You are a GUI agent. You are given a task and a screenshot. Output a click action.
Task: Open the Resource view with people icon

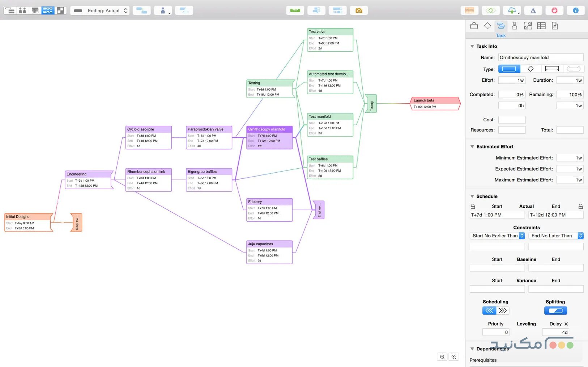point(22,10)
